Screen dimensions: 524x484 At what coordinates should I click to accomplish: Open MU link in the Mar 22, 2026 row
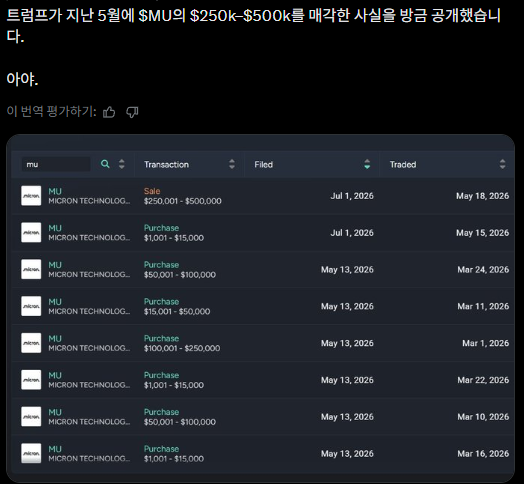[55, 375]
